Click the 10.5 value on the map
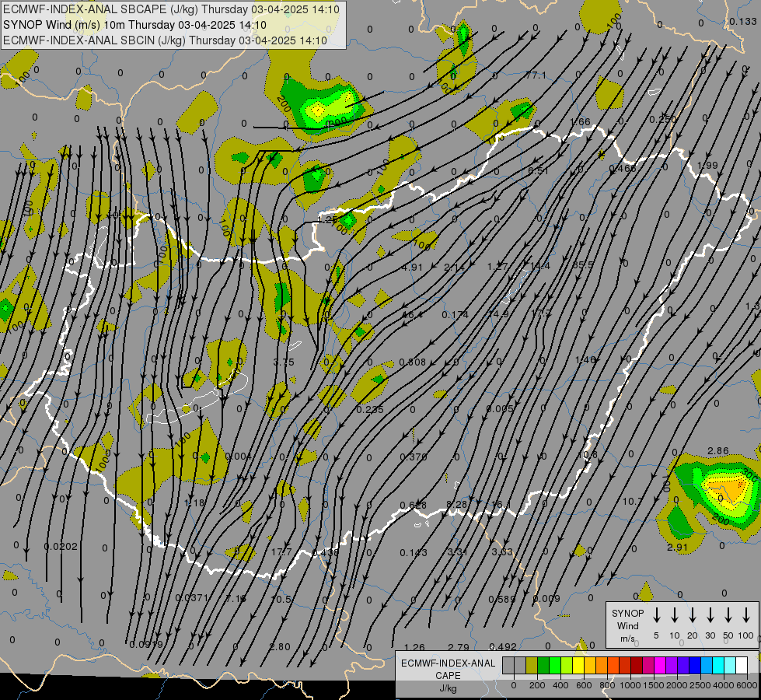This screenshot has height=700, width=761. [x=281, y=600]
